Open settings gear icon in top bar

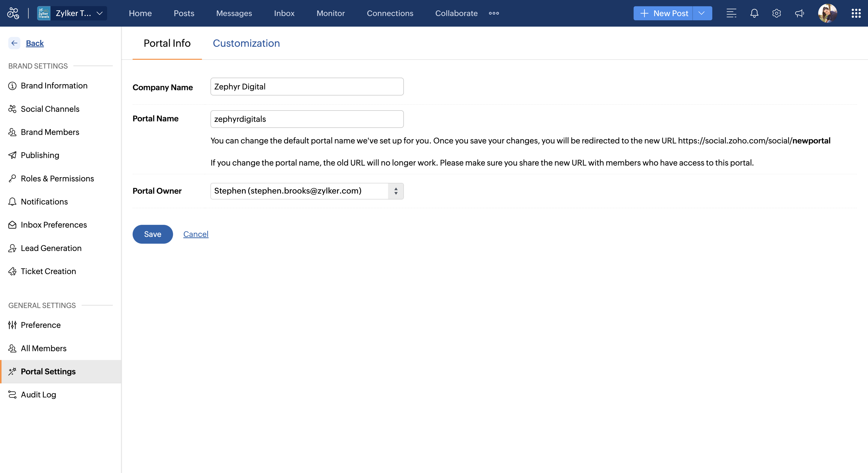tap(776, 13)
